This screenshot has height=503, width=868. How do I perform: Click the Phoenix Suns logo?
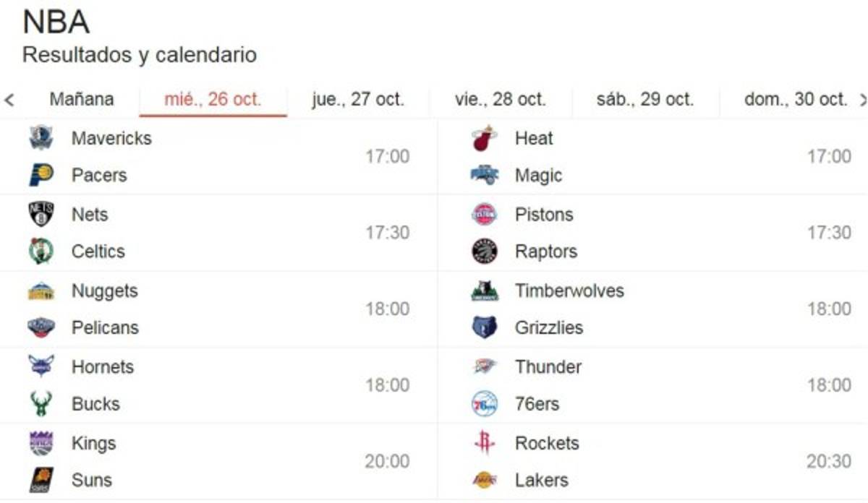[x=41, y=480]
